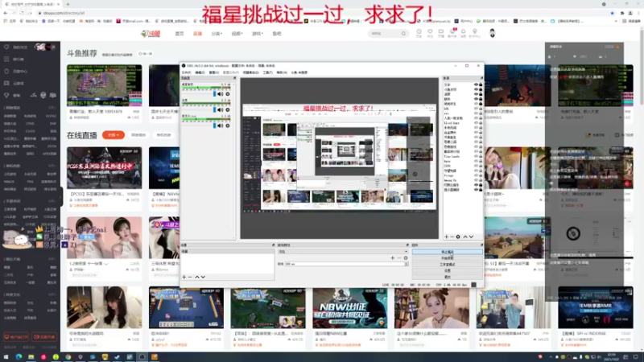Open settings gear of 麦克风/Aux channel
Image resolution: width=644 pixels, height=362 pixels.
(228, 125)
